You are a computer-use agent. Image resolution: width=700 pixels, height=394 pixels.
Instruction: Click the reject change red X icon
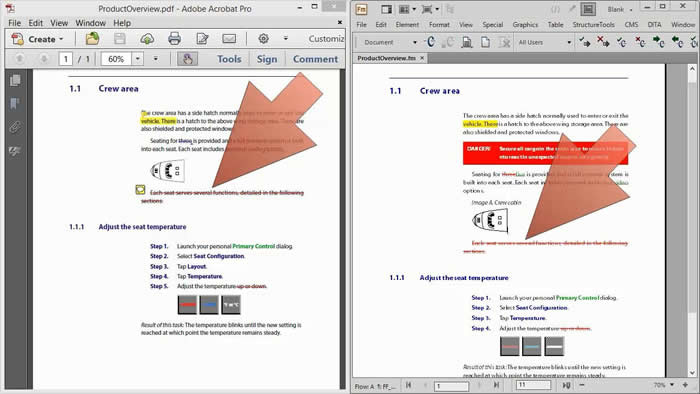(x=640, y=42)
